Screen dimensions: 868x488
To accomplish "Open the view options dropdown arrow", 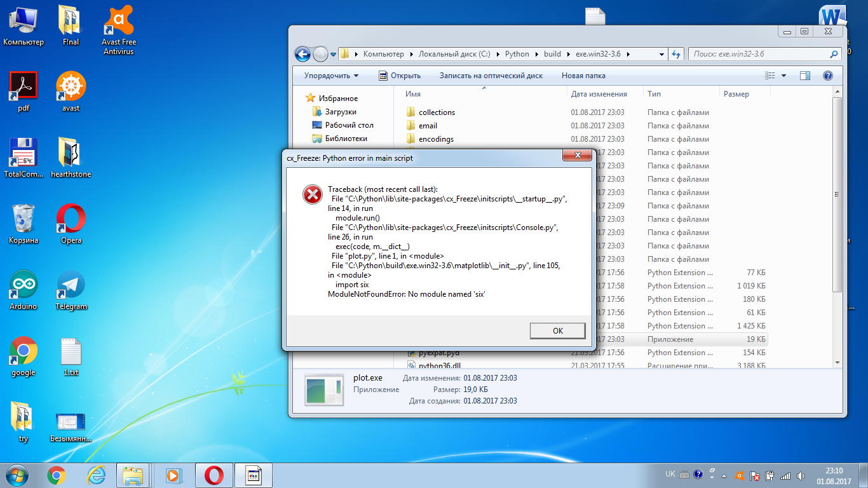I will pyautogui.click(x=783, y=76).
